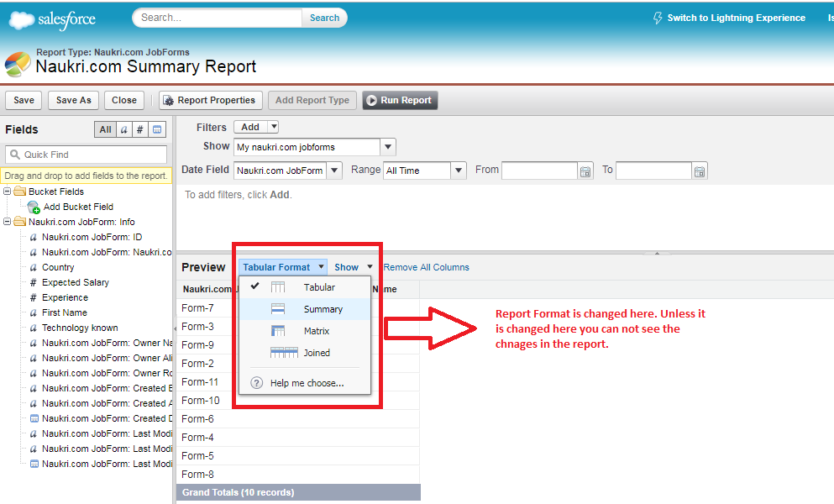Screen dimensions: 834x504
Task: Select Joined format from the menu
Action: click(x=305, y=353)
